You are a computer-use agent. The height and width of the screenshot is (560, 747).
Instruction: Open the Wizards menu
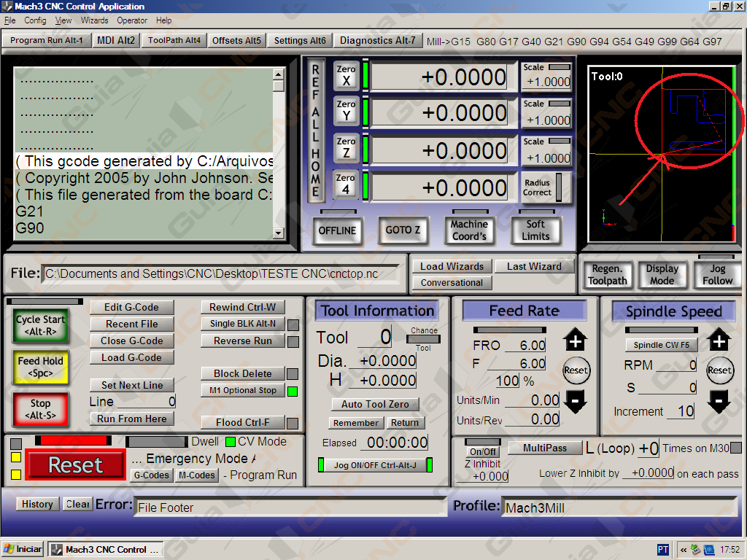point(94,20)
